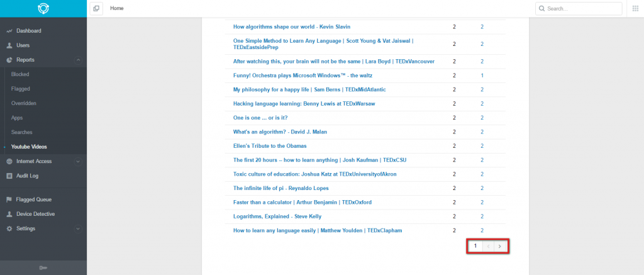Open video Funny! Orchestra plays Microsoft Windows
The width and height of the screenshot is (644, 275).
coord(303,76)
